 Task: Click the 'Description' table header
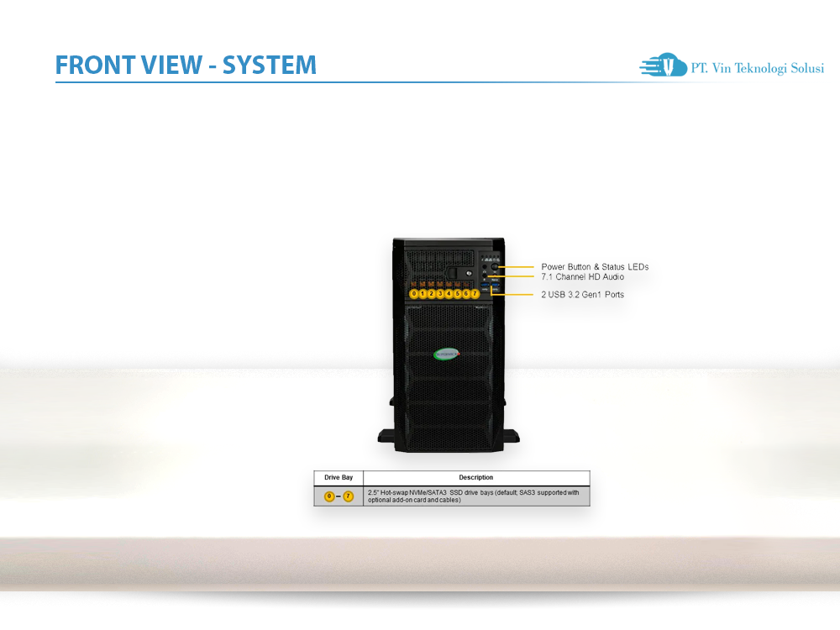[x=475, y=477]
